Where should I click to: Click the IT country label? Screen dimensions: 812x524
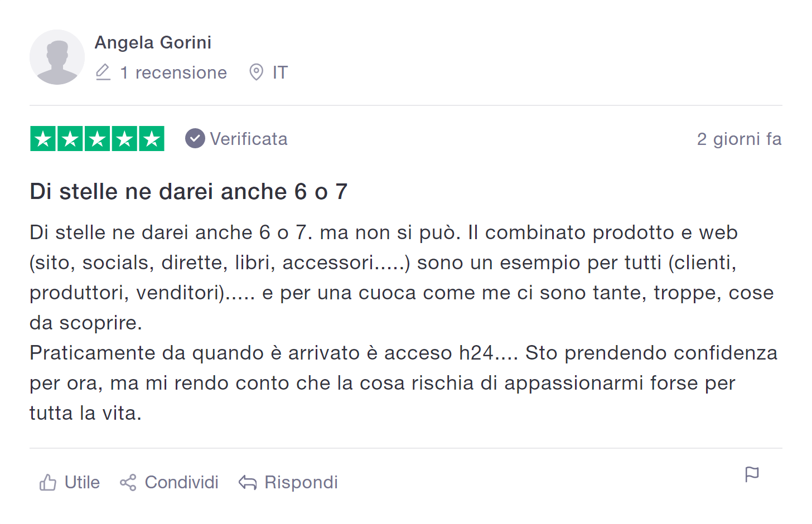pos(280,72)
